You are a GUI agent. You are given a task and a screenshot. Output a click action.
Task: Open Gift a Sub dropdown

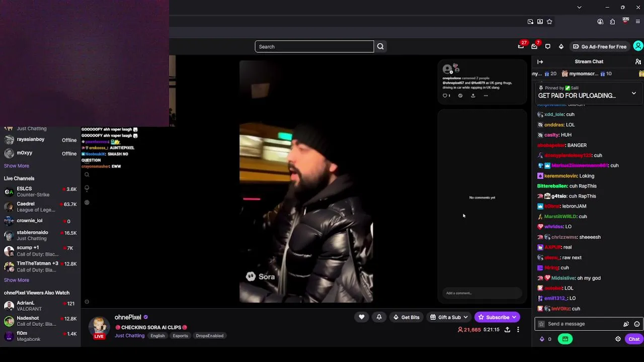point(449,317)
